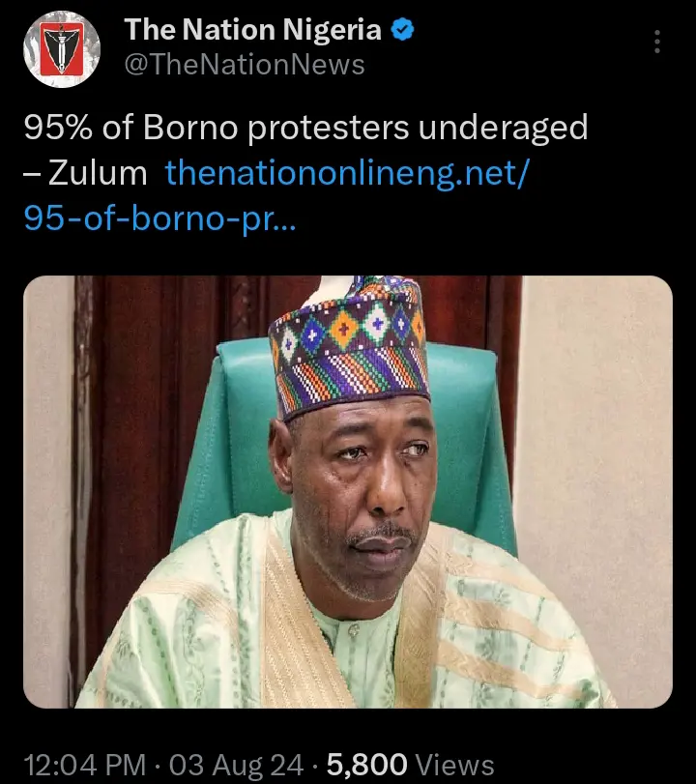
Task: Open the thenationonlineng.net article link
Action: click(x=345, y=174)
